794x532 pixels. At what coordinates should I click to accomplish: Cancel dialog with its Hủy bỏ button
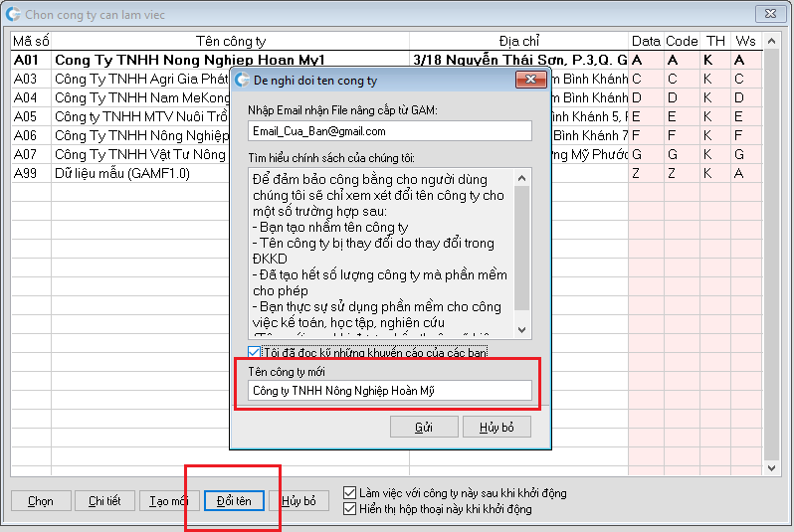click(x=496, y=427)
